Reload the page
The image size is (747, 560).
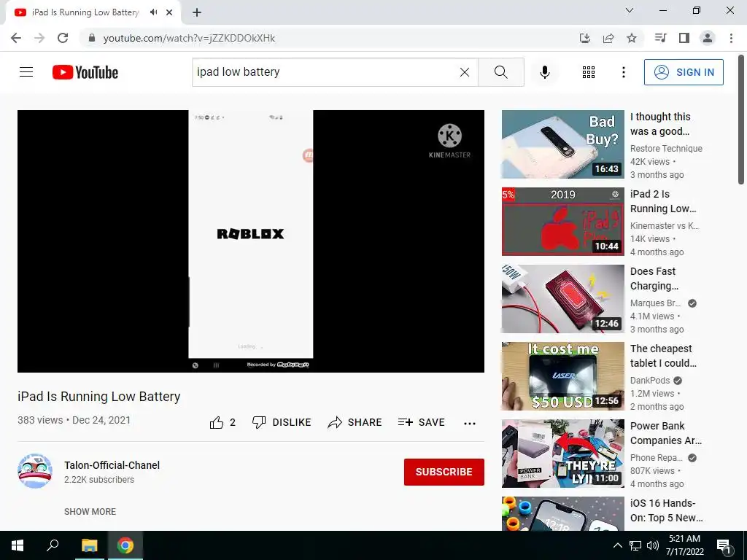63,38
